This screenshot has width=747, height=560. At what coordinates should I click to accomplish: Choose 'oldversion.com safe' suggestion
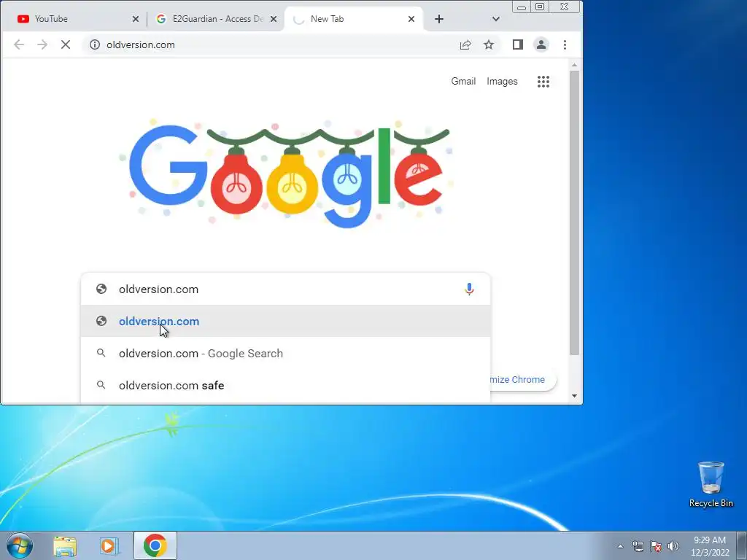[x=286, y=385]
